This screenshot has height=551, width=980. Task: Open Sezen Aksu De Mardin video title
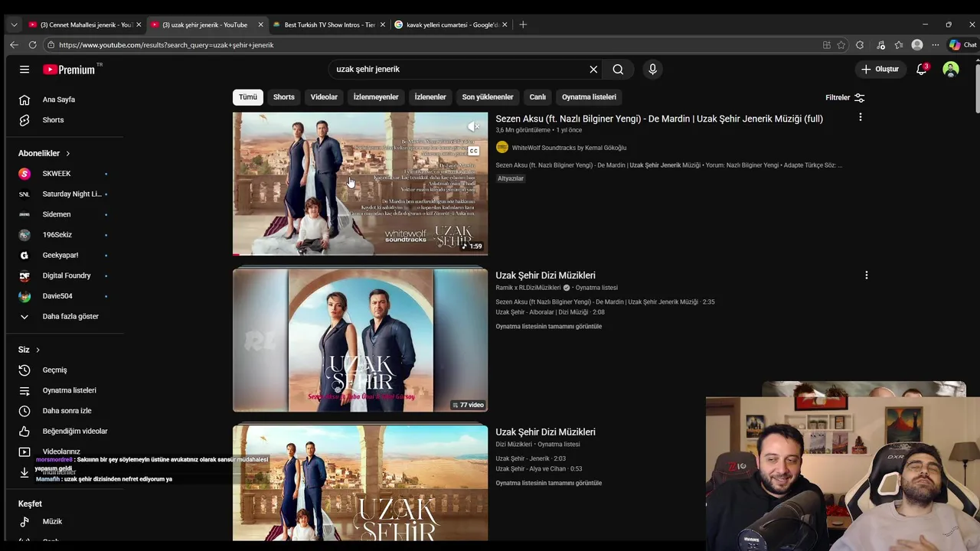[659, 119]
